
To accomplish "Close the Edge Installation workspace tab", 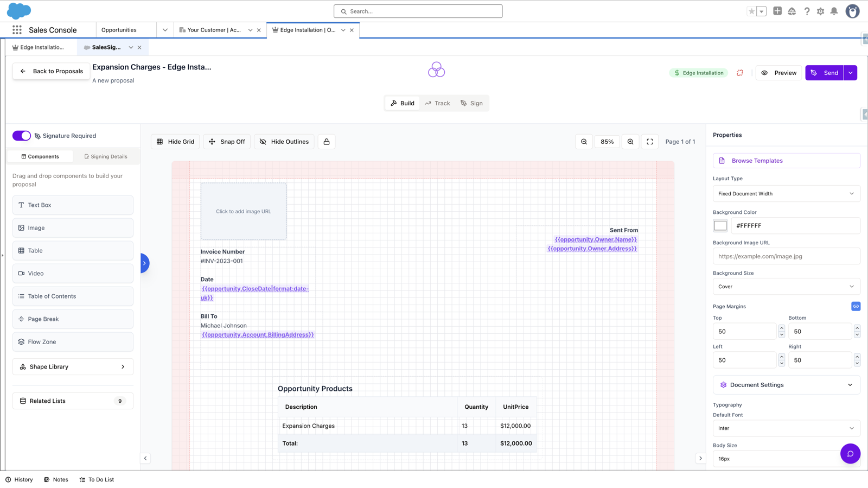I will click(352, 30).
